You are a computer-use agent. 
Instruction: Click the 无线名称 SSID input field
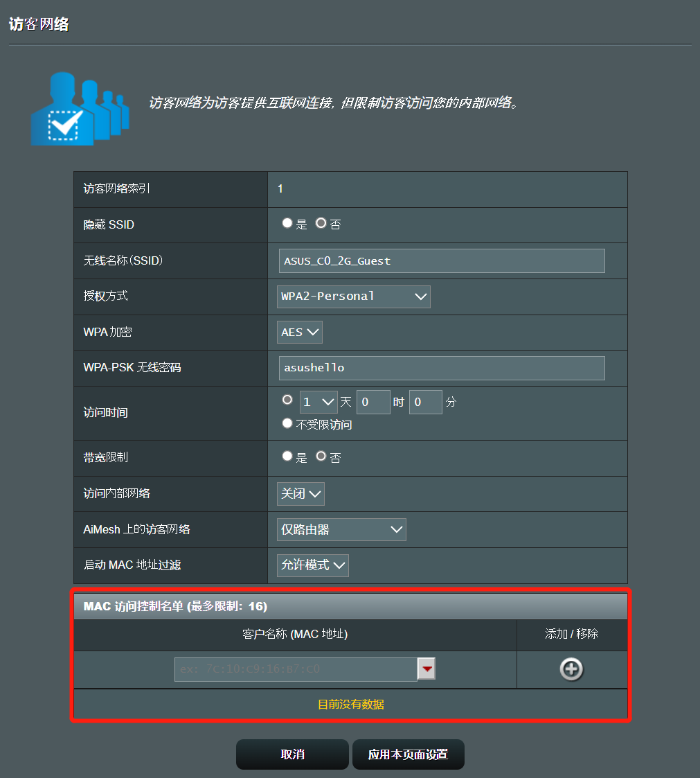[x=442, y=260]
